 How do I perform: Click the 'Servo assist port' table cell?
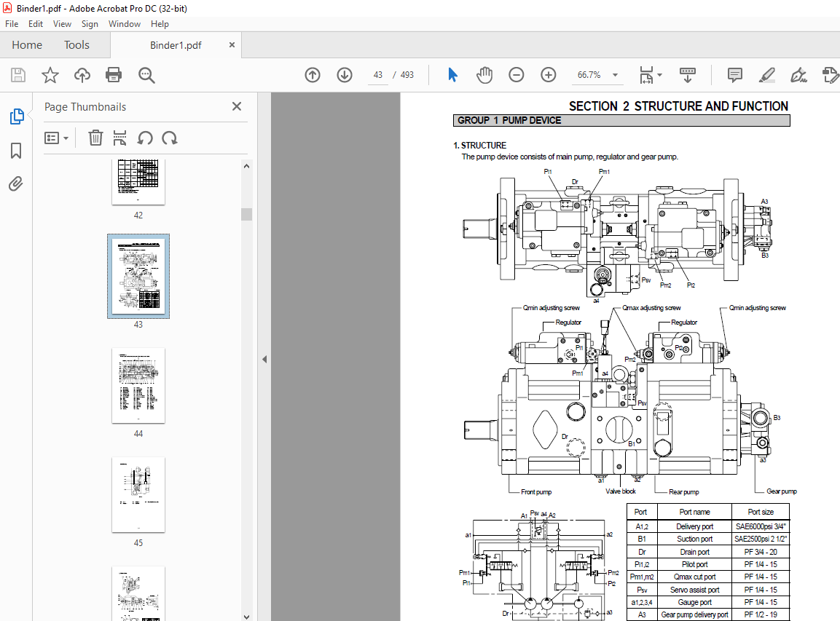[x=694, y=590]
